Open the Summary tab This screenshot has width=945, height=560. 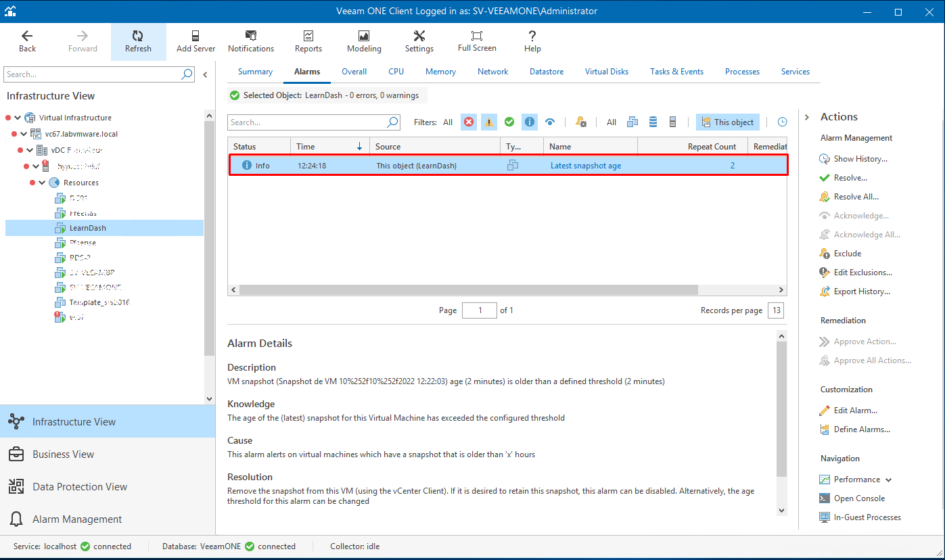(255, 72)
